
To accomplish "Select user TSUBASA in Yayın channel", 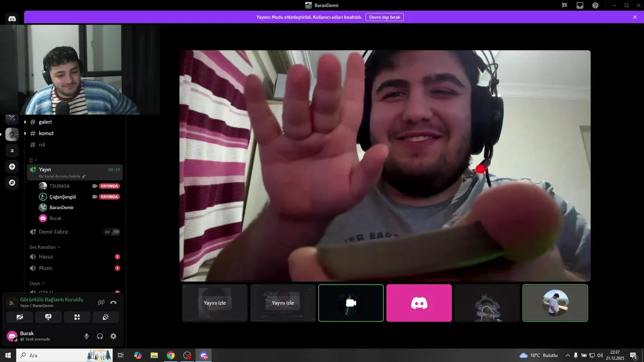I will click(x=59, y=186).
